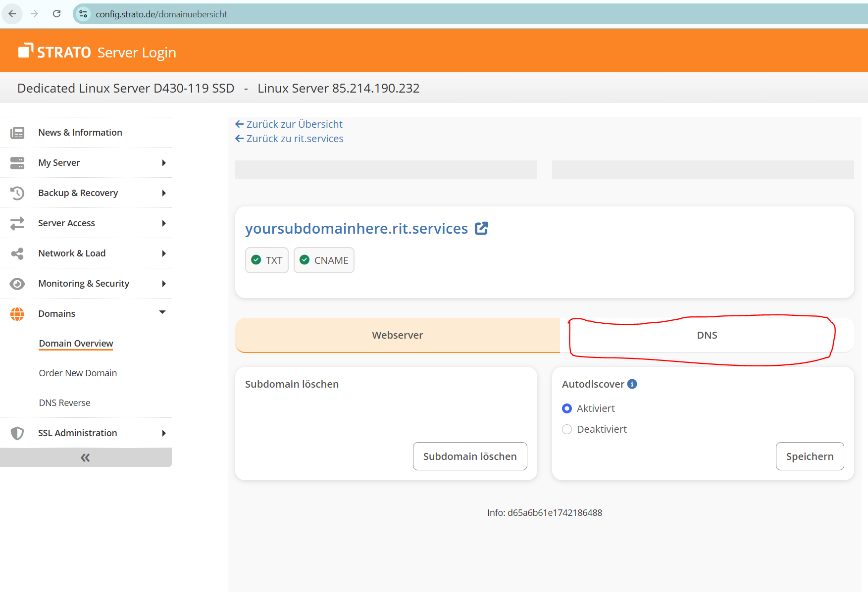Click the STRATO logo icon

click(x=26, y=50)
